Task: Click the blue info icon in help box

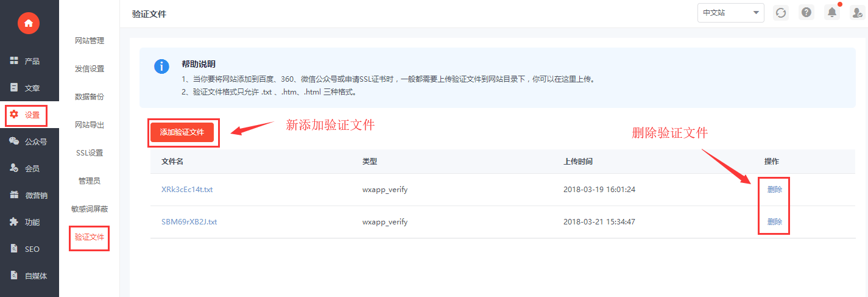Action: coord(161,67)
